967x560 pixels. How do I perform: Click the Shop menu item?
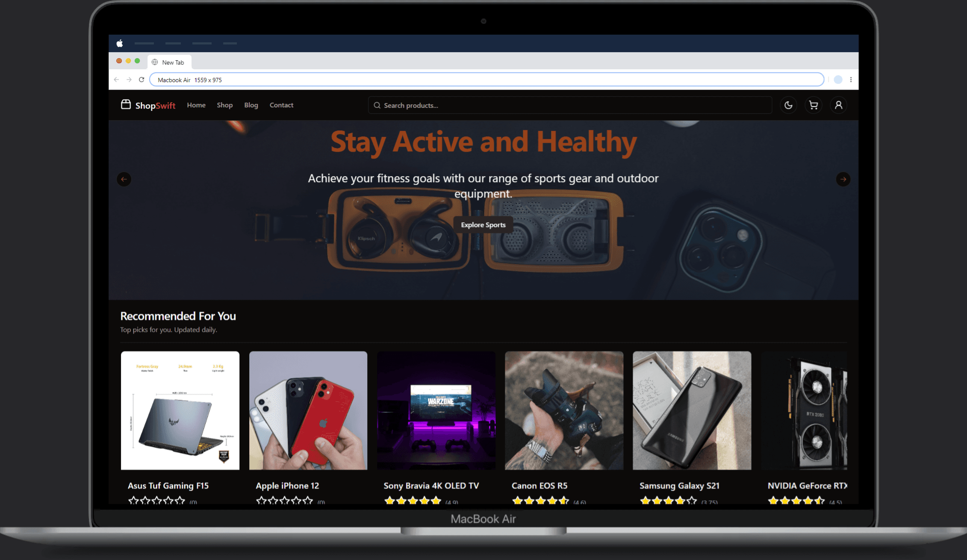(224, 105)
